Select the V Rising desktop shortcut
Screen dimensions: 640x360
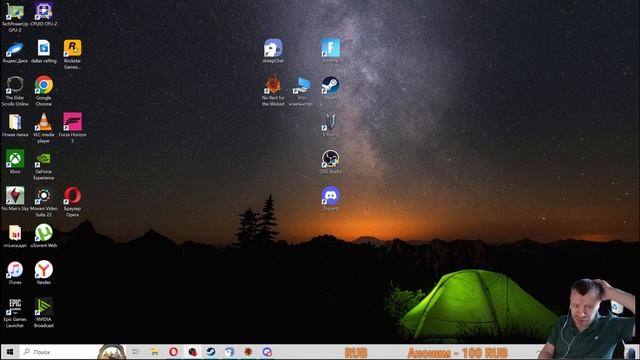coord(330,125)
